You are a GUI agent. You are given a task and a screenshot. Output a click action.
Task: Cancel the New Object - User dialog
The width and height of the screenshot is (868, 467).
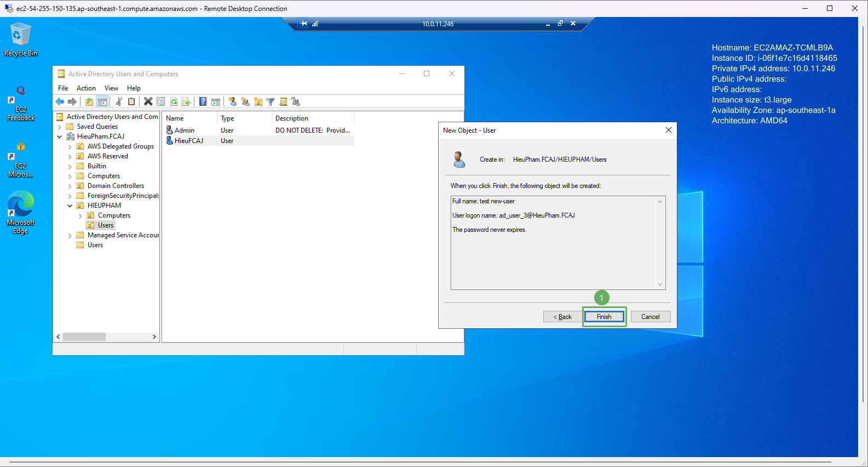651,317
